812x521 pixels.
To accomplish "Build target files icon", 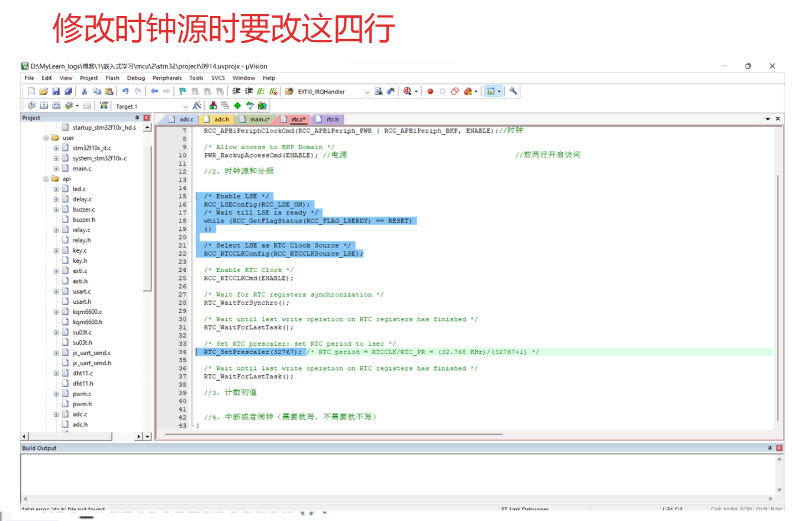I will 44,105.
